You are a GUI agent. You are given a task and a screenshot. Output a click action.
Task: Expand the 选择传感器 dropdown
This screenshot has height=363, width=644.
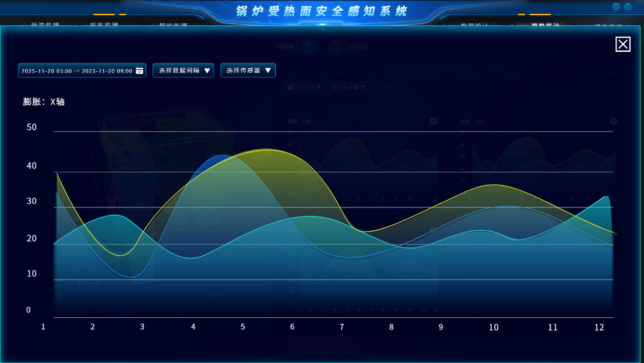pos(248,71)
